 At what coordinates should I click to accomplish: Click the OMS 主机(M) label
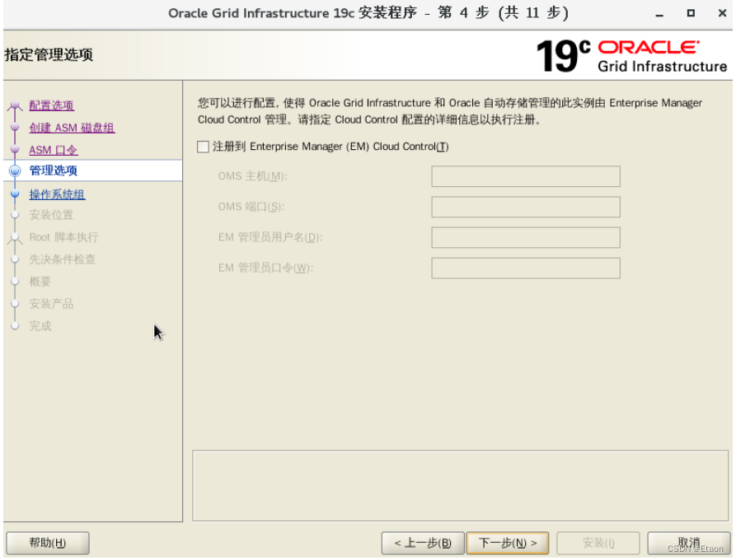[x=252, y=176]
